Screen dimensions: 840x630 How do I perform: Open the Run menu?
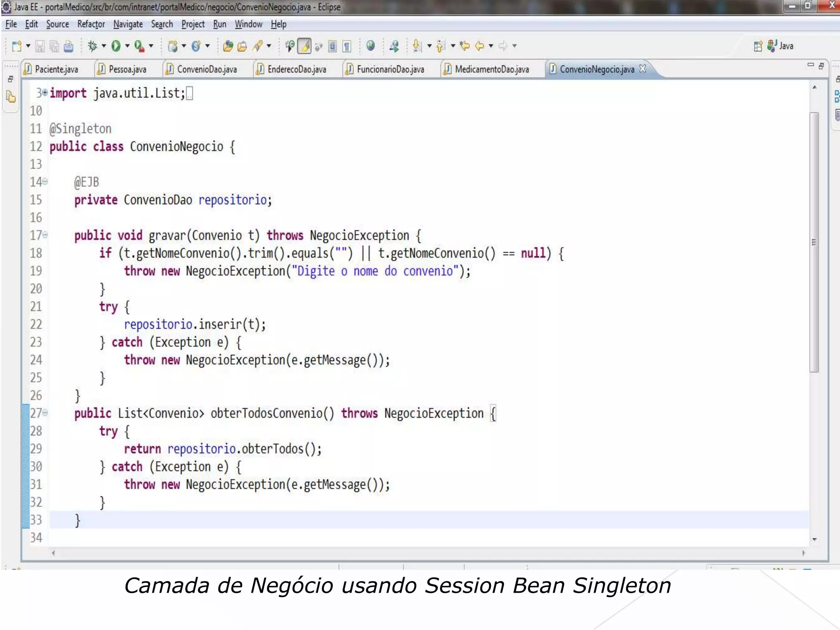pyautogui.click(x=220, y=24)
